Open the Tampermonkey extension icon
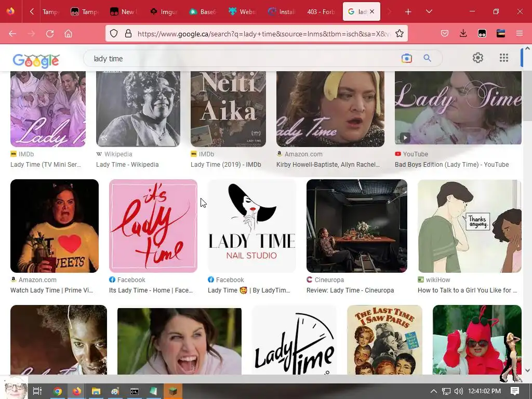 482,33
